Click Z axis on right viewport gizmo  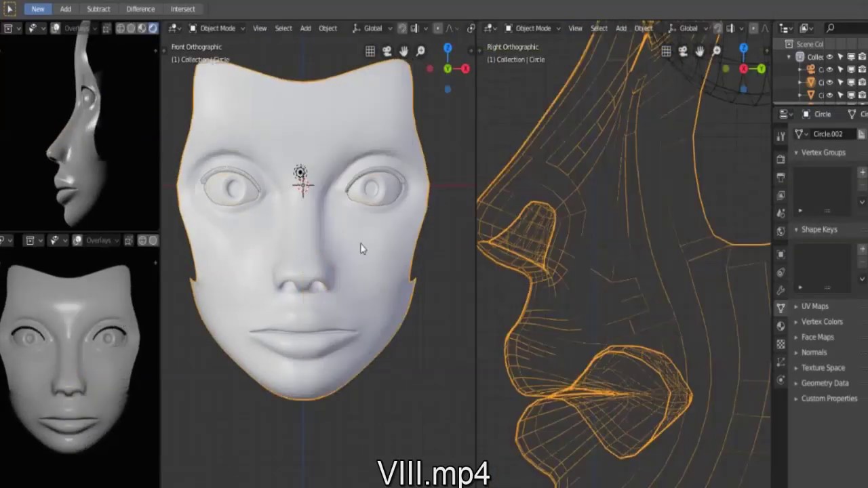pos(743,49)
